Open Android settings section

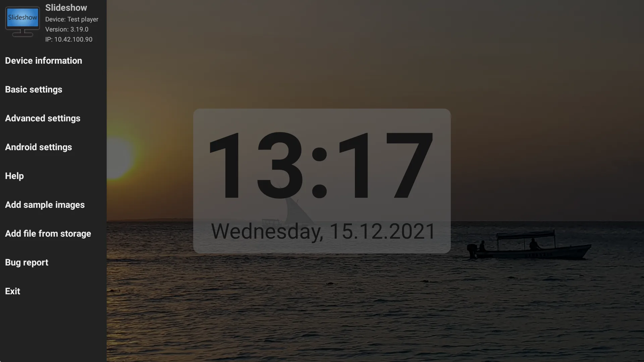click(x=38, y=147)
